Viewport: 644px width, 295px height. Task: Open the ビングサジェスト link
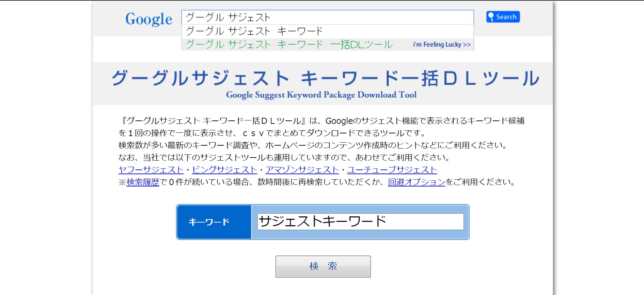tap(225, 170)
